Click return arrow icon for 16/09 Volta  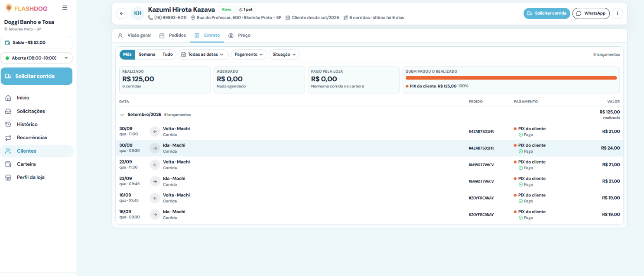[155, 198]
